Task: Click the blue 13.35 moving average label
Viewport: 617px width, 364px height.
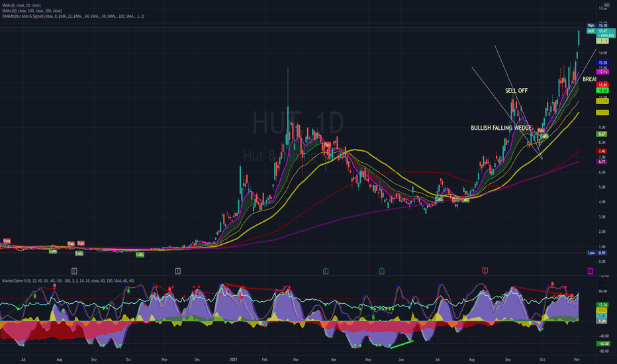Action: 602,63
